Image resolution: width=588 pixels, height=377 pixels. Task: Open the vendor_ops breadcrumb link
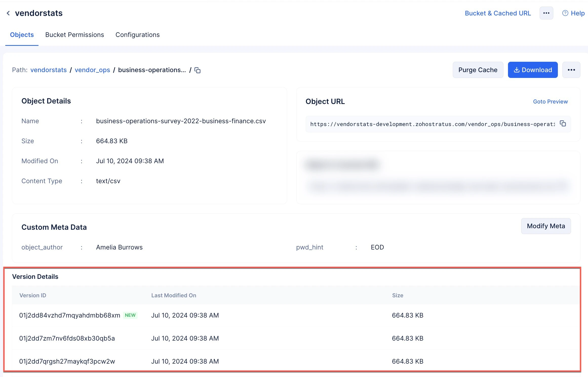click(92, 70)
